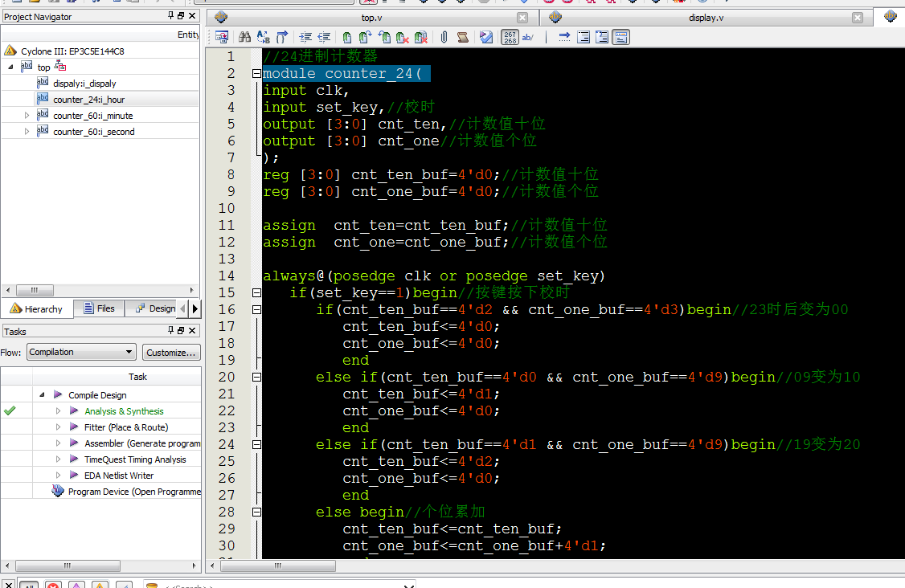Open the insert template scroll icon

pyautogui.click(x=462, y=38)
